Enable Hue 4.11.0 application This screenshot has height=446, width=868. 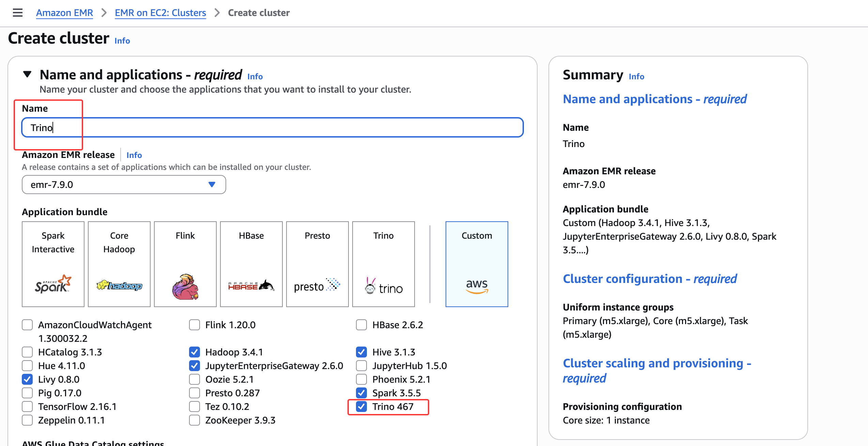tap(27, 366)
